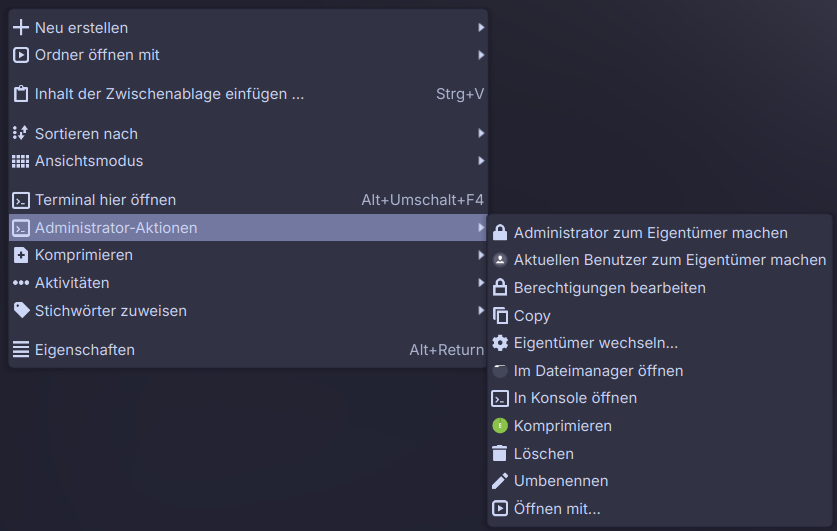Click the plus icon beside Neu erstellen

point(20,28)
